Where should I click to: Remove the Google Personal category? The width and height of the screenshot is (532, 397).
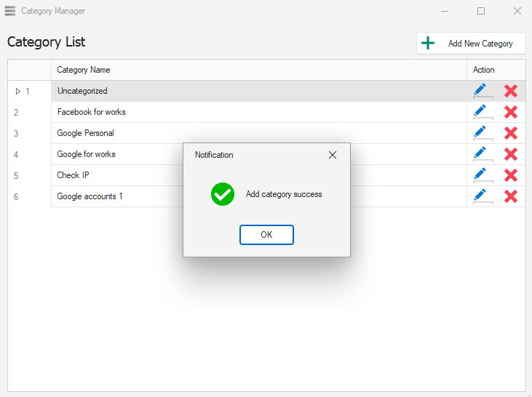coord(511,133)
